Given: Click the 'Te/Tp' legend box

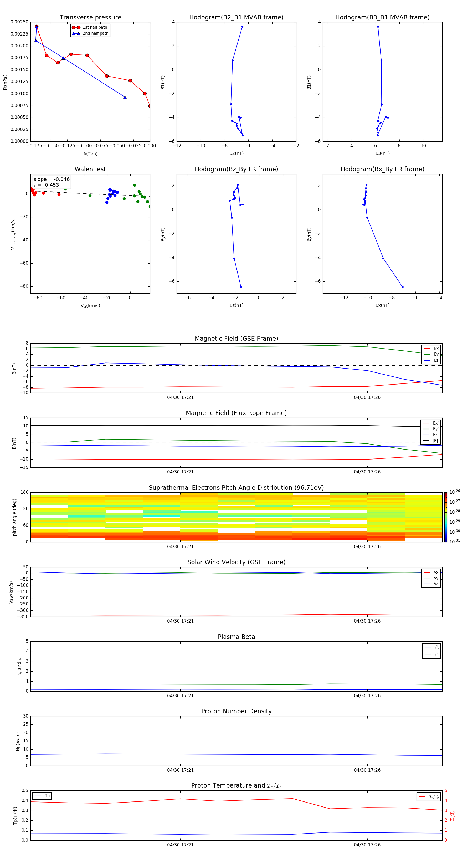Looking at the screenshot, I should point(429,796).
